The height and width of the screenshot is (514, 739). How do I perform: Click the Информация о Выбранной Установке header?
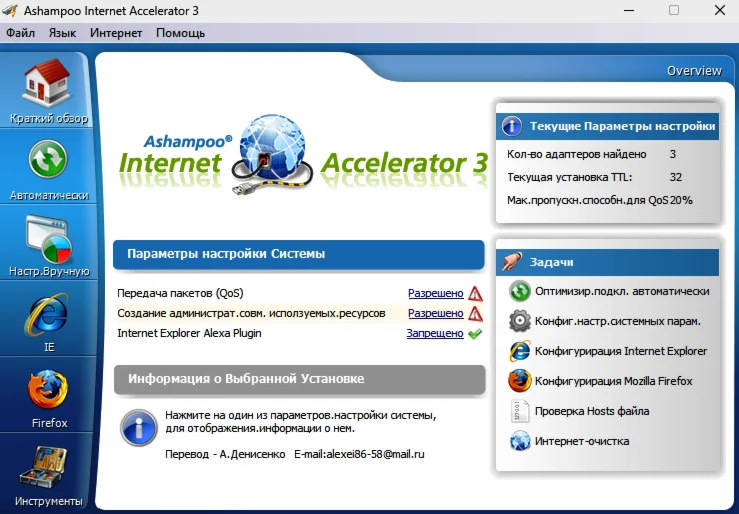(x=299, y=379)
